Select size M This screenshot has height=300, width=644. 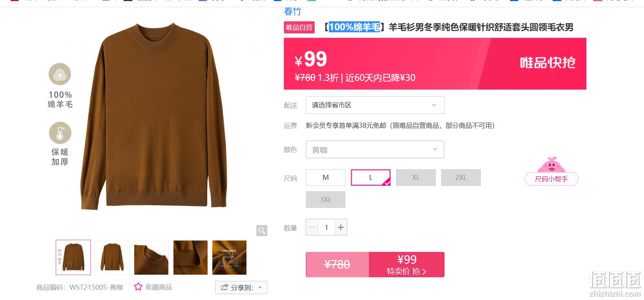(x=326, y=177)
